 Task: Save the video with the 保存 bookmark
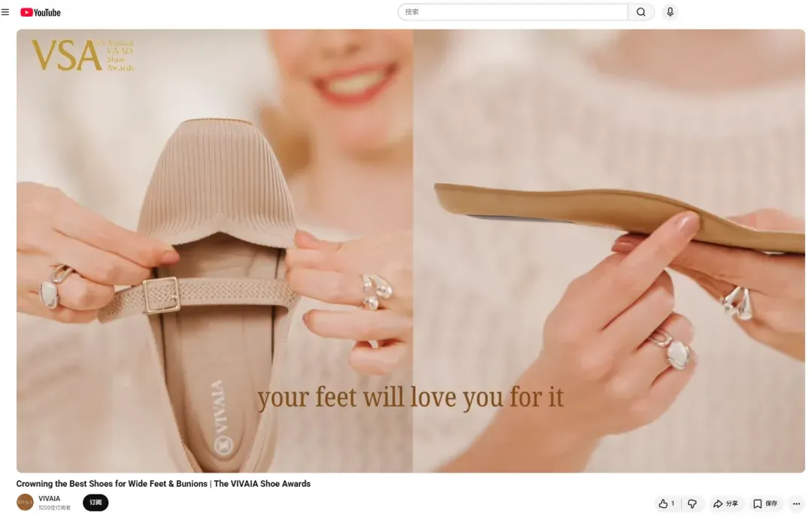(765, 503)
